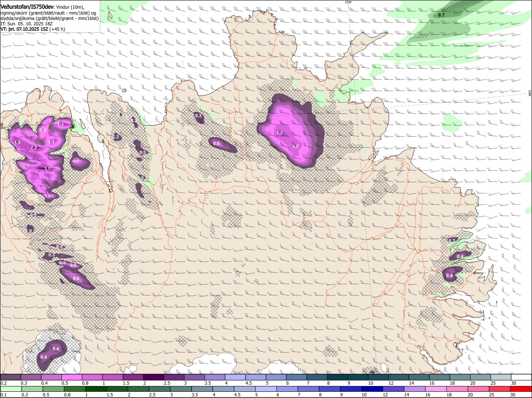The image size is (532, 398).
Task: Click the 0.8 label on the green scale
Action: point(67,395)
